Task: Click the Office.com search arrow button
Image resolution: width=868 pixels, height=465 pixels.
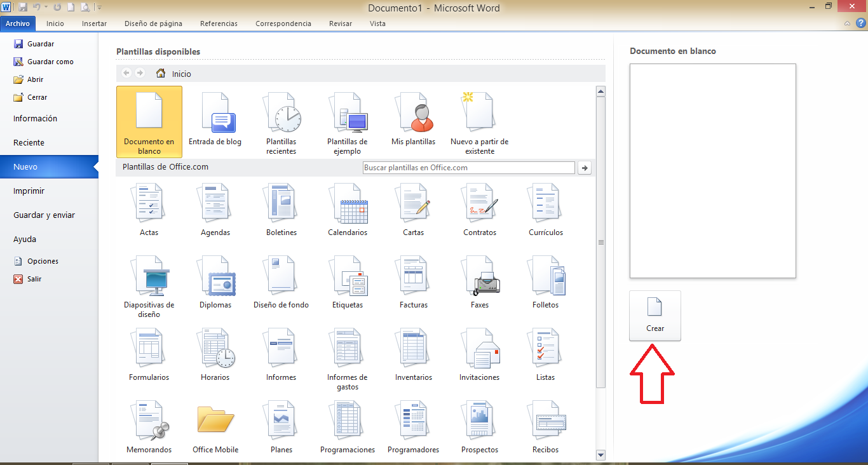Action: [585, 168]
